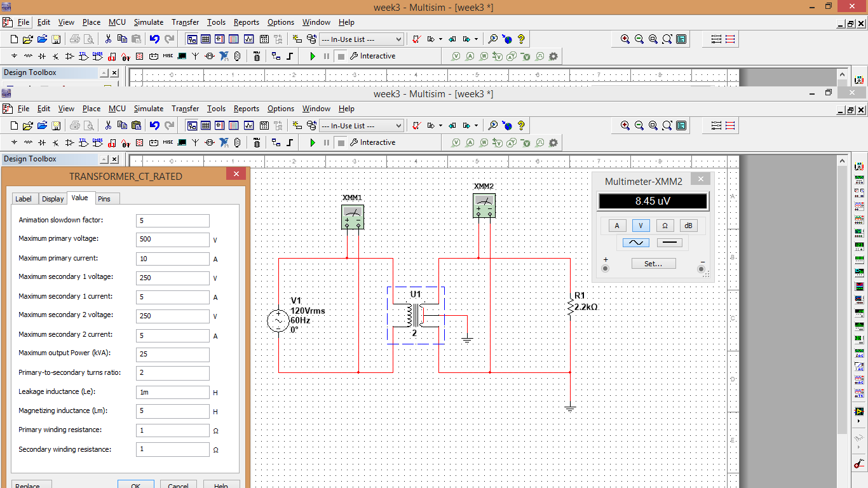Open probe settings gear in the front probe toolbar
Image resolution: width=868 pixels, height=488 pixels.
553,143
